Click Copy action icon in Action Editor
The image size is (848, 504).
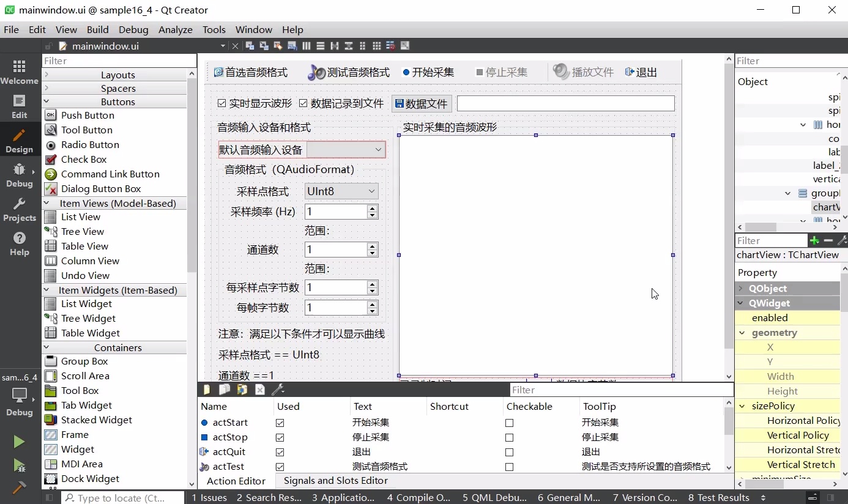point(225,390)
